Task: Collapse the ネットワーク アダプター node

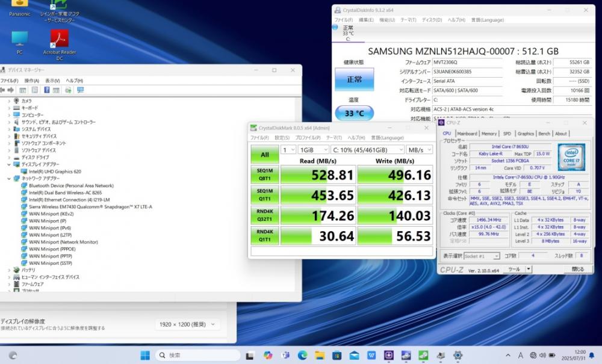Action: [9, 179]
